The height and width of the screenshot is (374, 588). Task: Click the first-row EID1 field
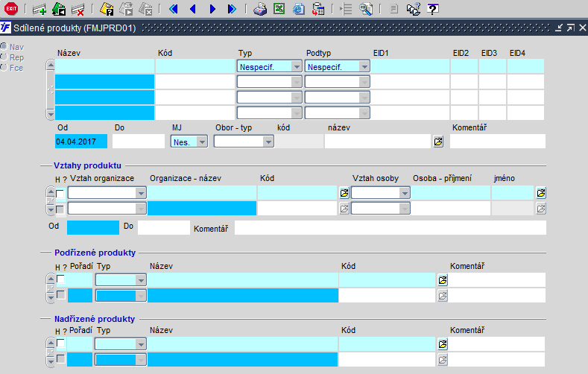point(410,66)
